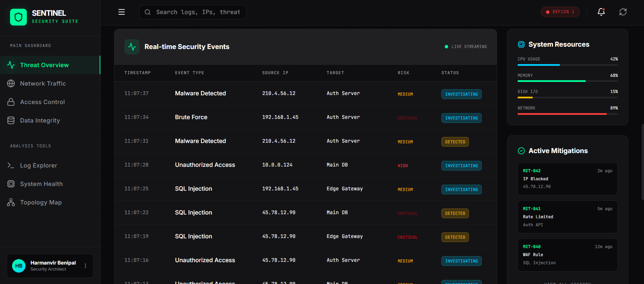Click the Data Integrity database icon

(x=11, y=121)
